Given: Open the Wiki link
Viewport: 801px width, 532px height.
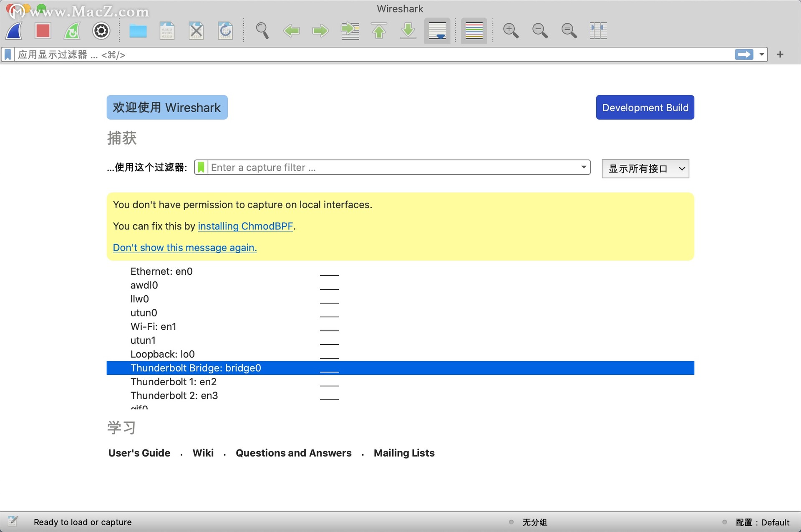Looking at the screenshot, I should point(203,453).
